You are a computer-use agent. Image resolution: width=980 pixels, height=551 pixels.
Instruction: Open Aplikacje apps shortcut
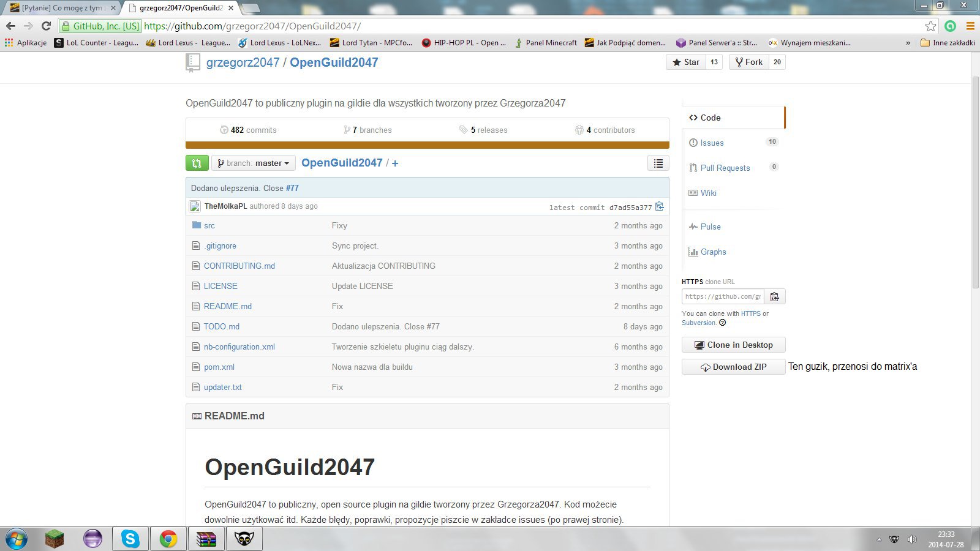26,42
